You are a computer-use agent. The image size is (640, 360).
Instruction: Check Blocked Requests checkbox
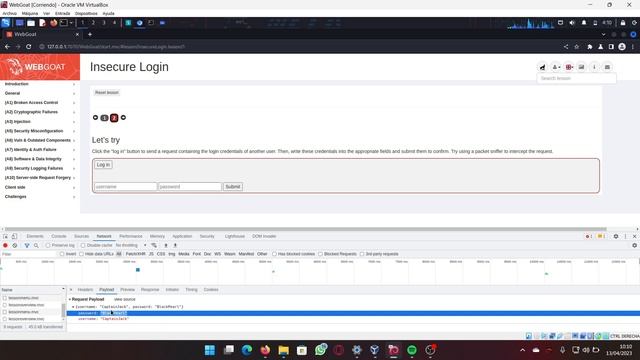coord(320,254)
